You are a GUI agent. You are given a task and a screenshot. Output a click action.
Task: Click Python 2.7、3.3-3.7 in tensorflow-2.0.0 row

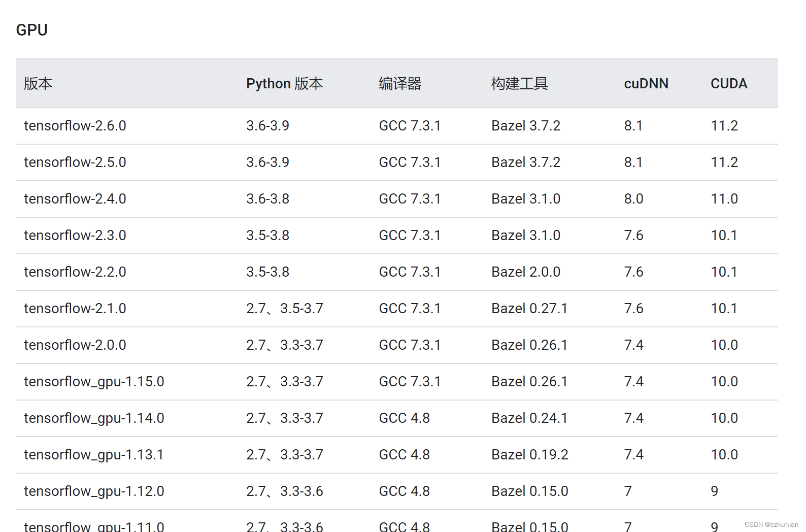285,345
